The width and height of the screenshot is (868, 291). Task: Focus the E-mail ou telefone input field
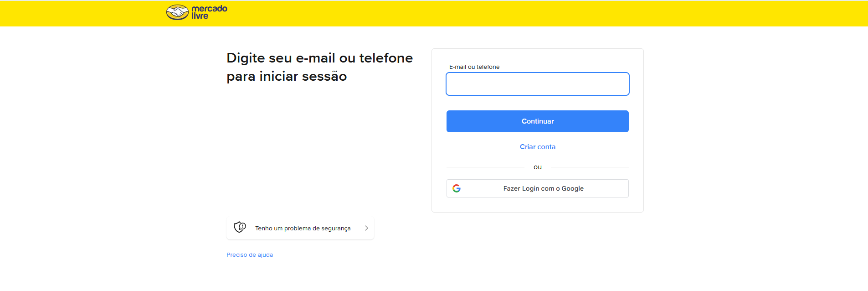[x=538, y=84]
